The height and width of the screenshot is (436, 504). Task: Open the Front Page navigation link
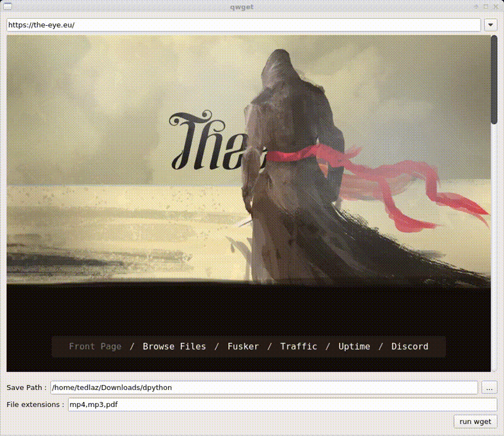tap(95, 347)
